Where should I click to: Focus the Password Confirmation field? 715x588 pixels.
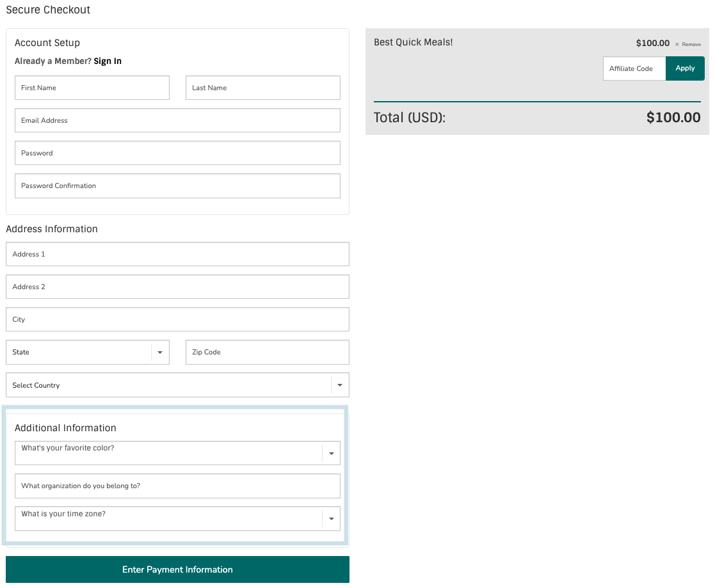click(177, 186)
